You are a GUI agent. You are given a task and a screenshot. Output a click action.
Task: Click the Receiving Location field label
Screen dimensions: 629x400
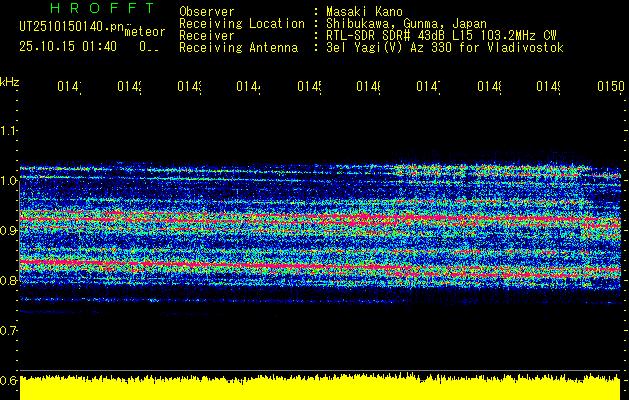pos(241,23)
